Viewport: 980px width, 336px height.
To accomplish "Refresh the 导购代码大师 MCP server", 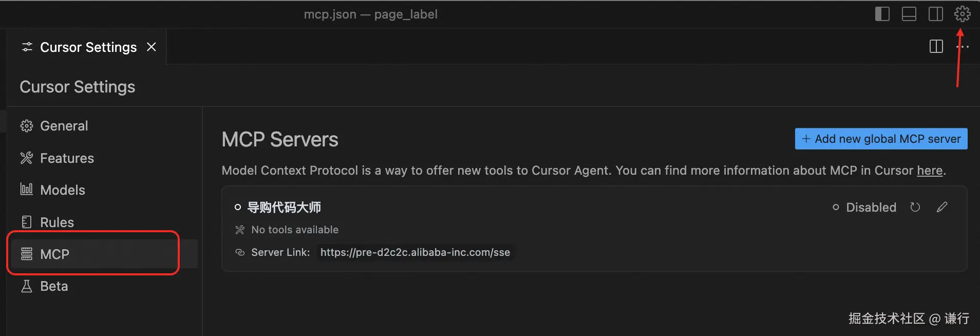I will point(915,207).
